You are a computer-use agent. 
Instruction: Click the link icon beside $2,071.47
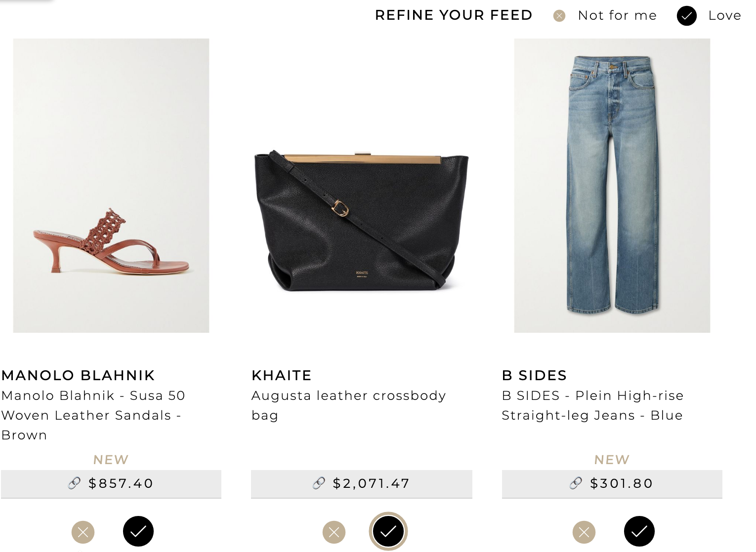point(319,483)
